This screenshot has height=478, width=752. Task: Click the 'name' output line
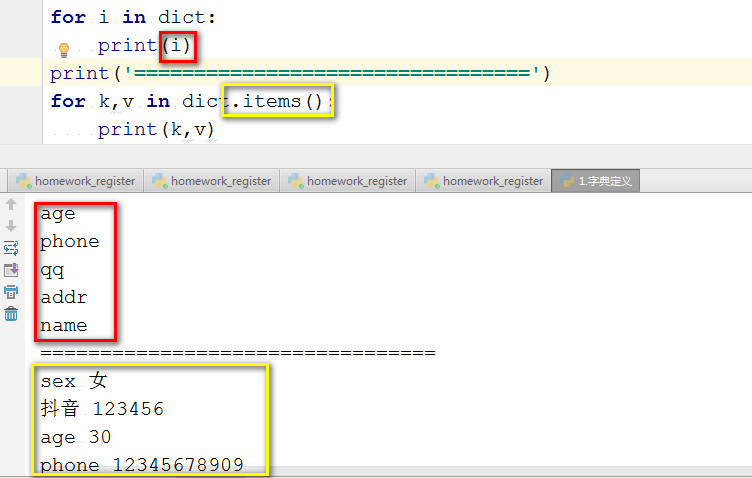pos(64,326)
